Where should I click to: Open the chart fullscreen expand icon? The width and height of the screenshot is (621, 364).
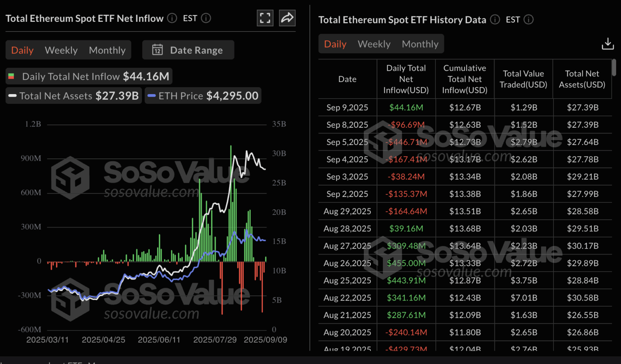coord(265,18)
